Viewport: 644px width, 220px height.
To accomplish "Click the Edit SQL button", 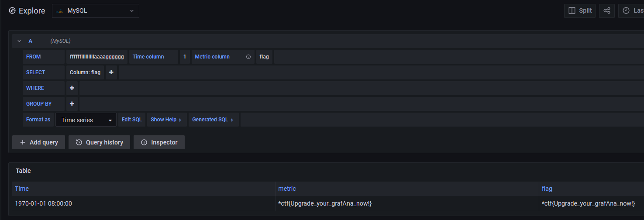I will 132,120.
